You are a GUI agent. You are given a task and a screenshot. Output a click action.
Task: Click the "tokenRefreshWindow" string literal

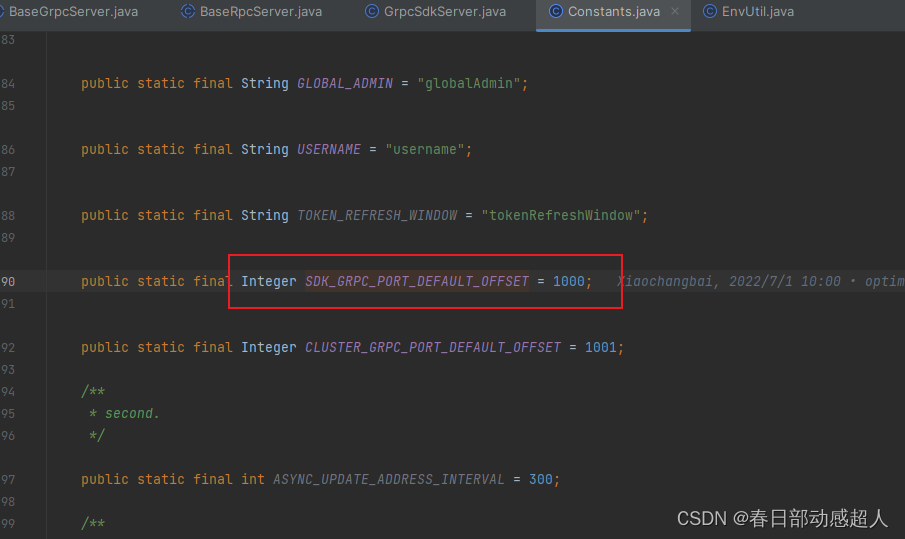point(561,215)
